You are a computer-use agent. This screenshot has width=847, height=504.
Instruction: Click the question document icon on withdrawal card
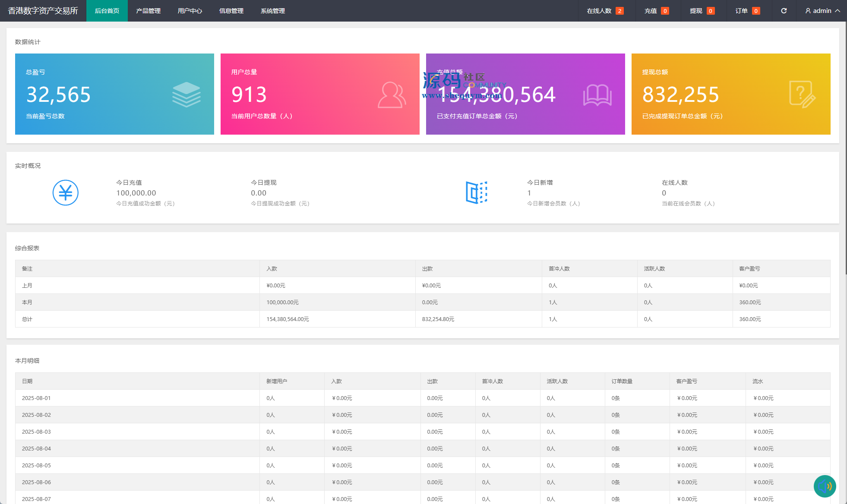(802, 94)
